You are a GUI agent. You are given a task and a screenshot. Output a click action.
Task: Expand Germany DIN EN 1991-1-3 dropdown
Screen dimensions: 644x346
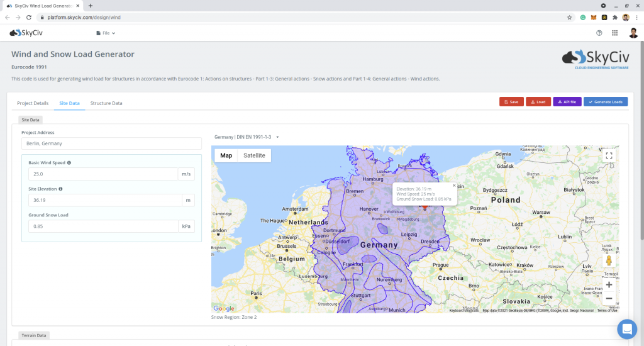[247, 137]
